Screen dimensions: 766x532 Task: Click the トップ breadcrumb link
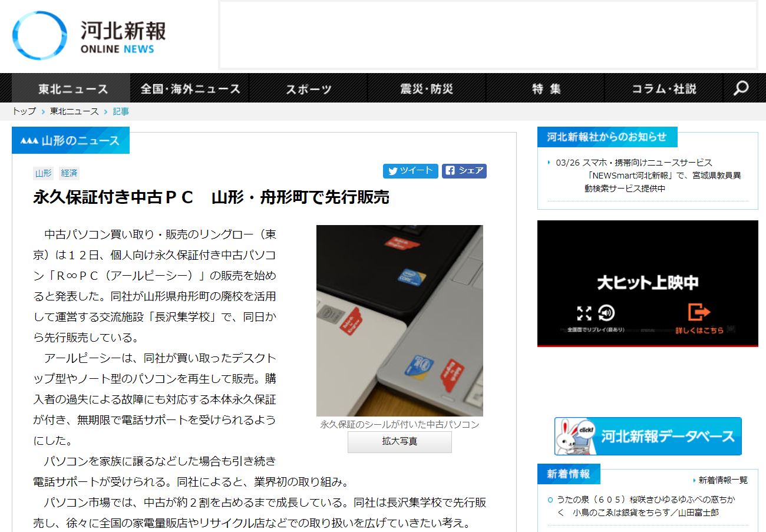pyautogui.click(x=24, y=111)
